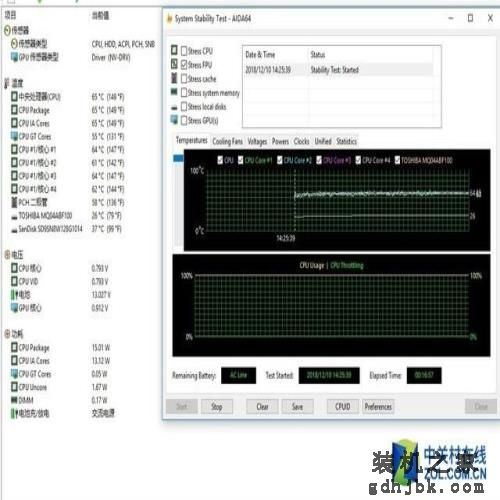Click the PCH diode row icon

[14, 202]
